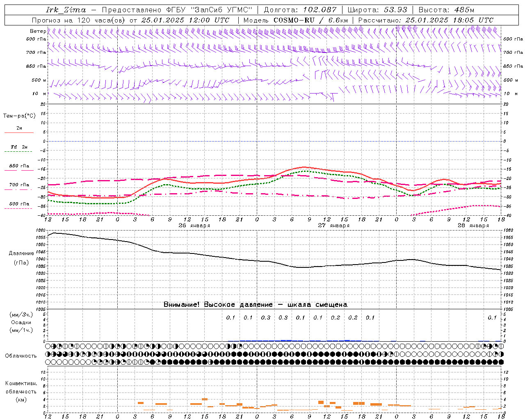Click the 27 января date label

(333, 226)
